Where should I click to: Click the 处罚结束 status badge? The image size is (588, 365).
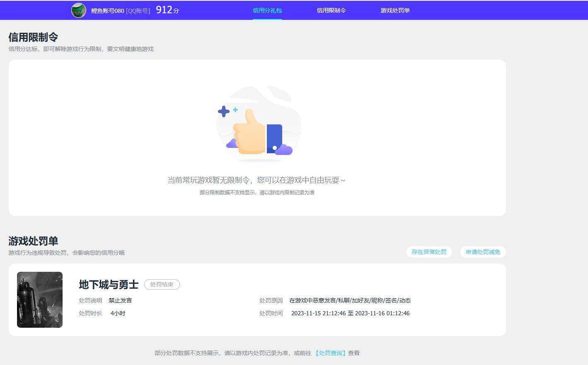(162, 285)
